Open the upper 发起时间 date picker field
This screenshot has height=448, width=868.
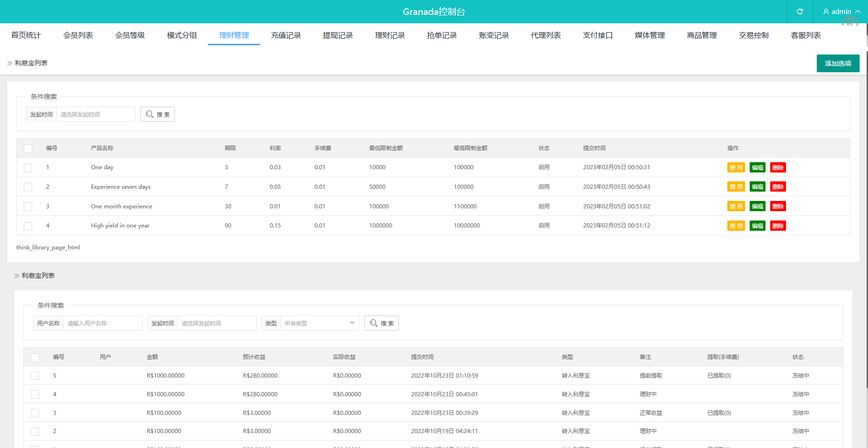pos(96,114)
